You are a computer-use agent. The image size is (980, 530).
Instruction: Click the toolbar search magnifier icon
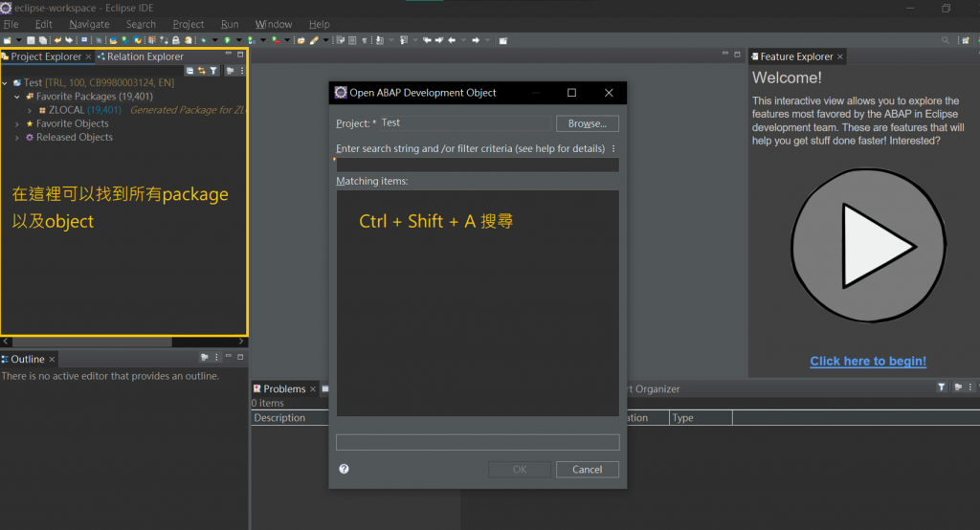point(946,40)
